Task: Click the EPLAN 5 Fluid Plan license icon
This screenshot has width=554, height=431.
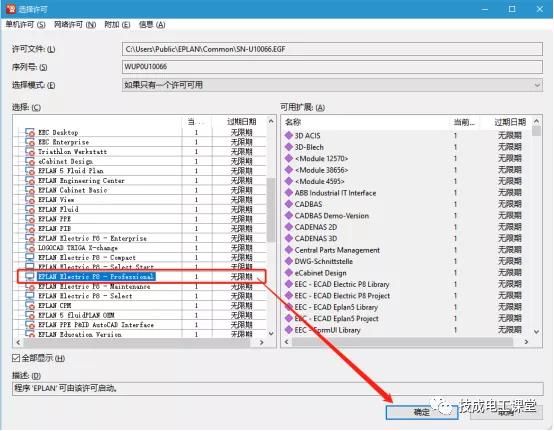Action: [30, 171]
